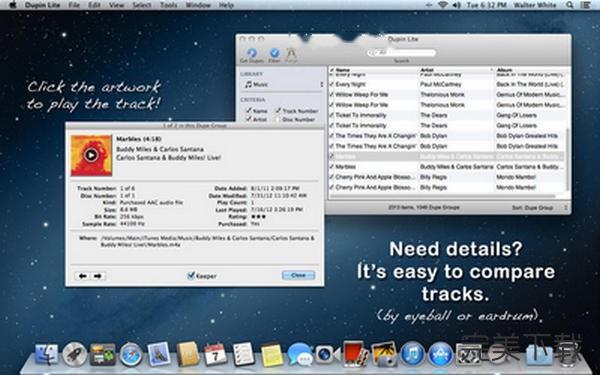Viewport: 600px width, 375px height.
Task: Click the Artist column sort arrow
Action: pos(492,70)
